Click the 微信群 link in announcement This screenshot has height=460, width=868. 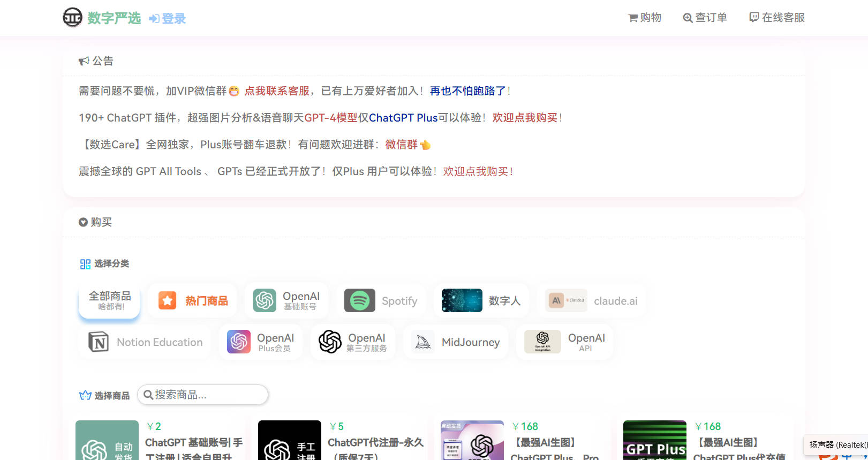click(401, 145)
